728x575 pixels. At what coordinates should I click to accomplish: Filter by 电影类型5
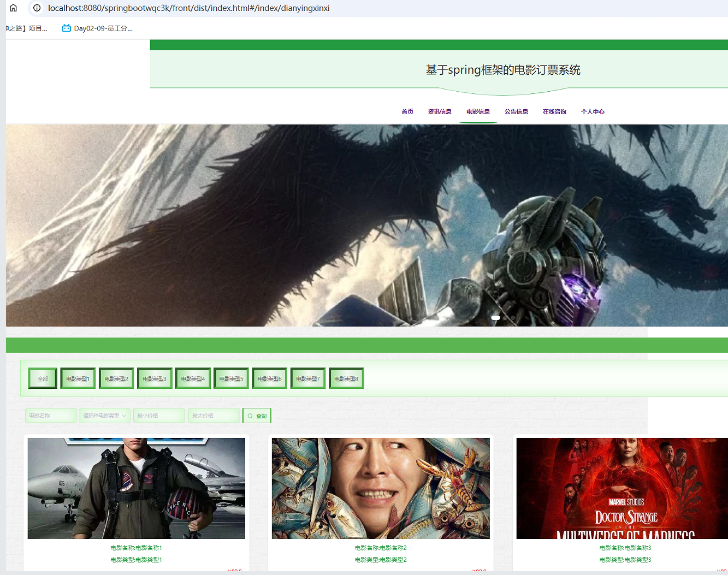tap(231, 378)
